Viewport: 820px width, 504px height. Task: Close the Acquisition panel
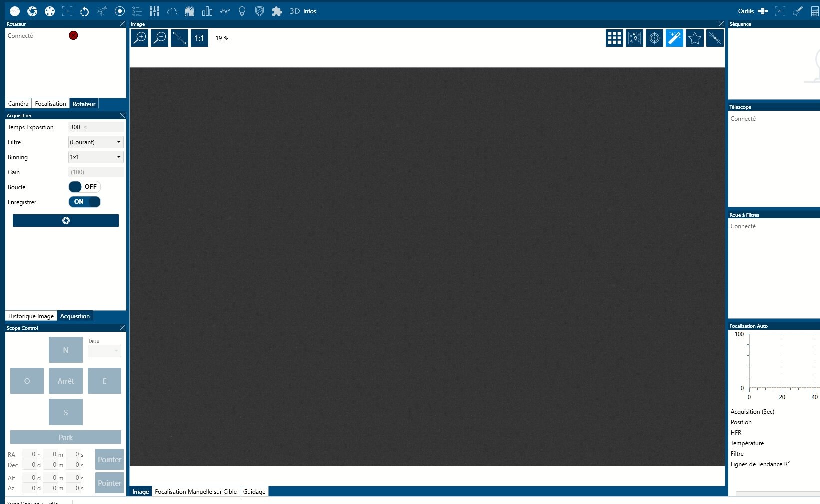click(x=122, y=115)
